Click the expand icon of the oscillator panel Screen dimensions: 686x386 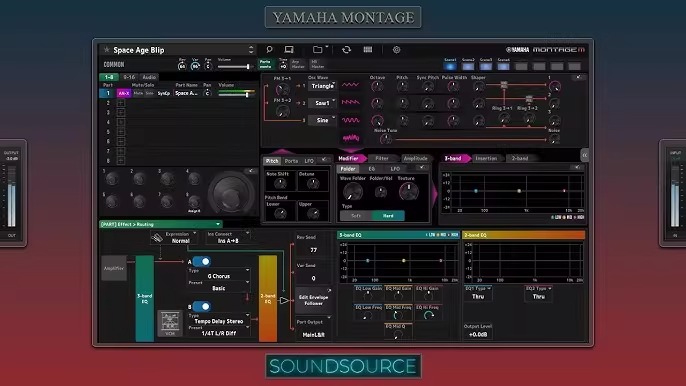[578, 77]
